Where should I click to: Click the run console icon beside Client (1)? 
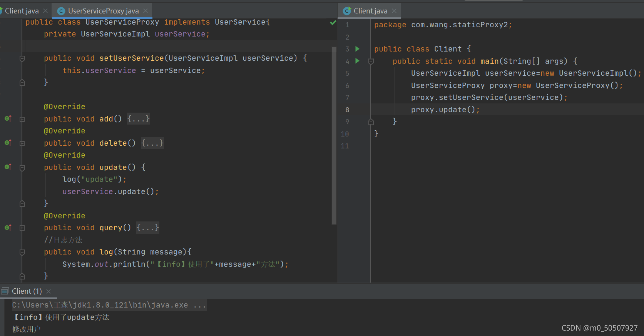pos(5,291)
